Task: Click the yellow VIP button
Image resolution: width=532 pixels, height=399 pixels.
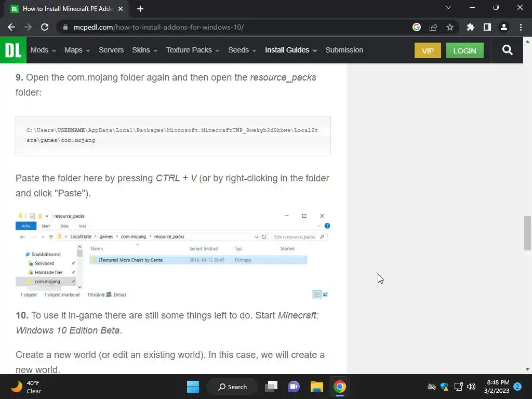Action: click(428, 50)
